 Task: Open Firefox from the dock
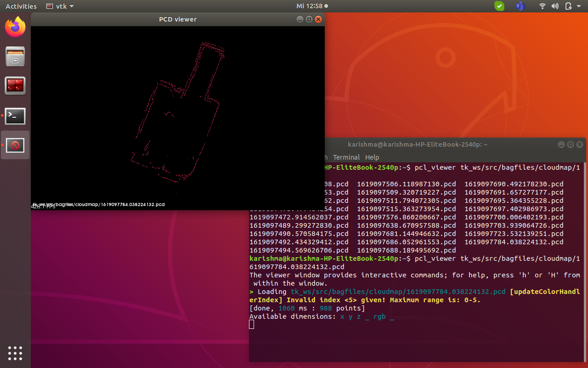[15, 27]
